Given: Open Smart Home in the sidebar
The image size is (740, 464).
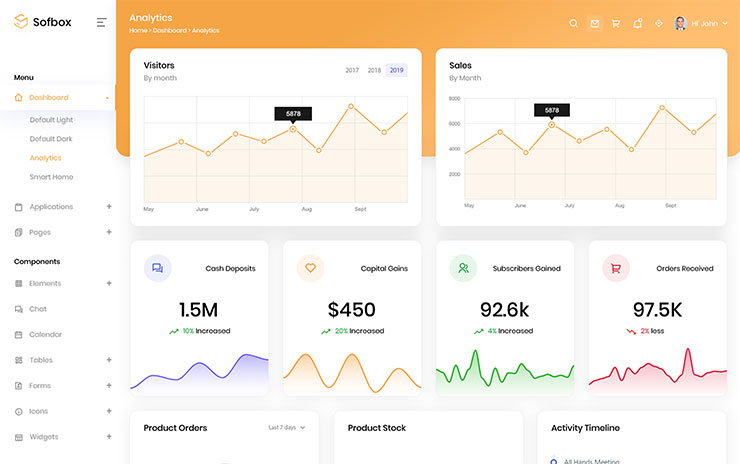Looking at the screenshot, I should point(51,177).
